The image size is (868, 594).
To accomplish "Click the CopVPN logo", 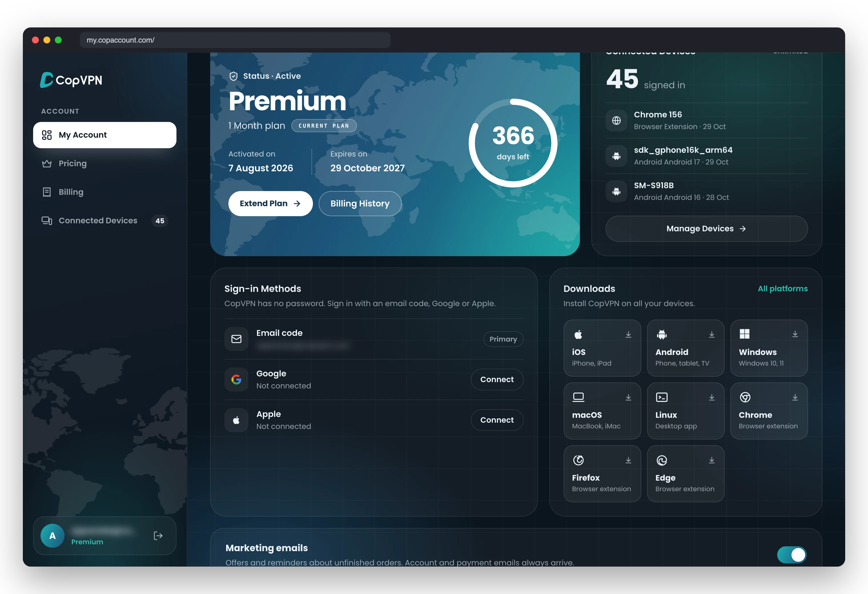I will (x=71, y=80).
